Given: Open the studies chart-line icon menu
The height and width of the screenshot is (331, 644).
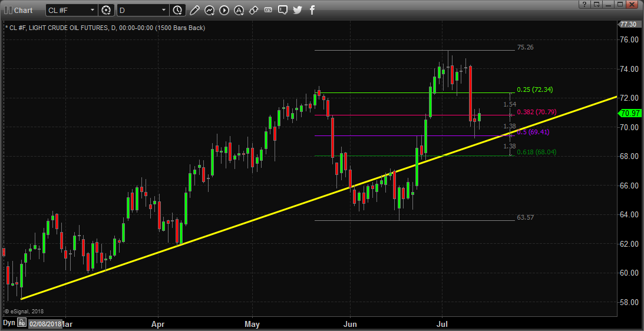Looking at the screenshot, I should pyautogui.click(x=210, y=10).
